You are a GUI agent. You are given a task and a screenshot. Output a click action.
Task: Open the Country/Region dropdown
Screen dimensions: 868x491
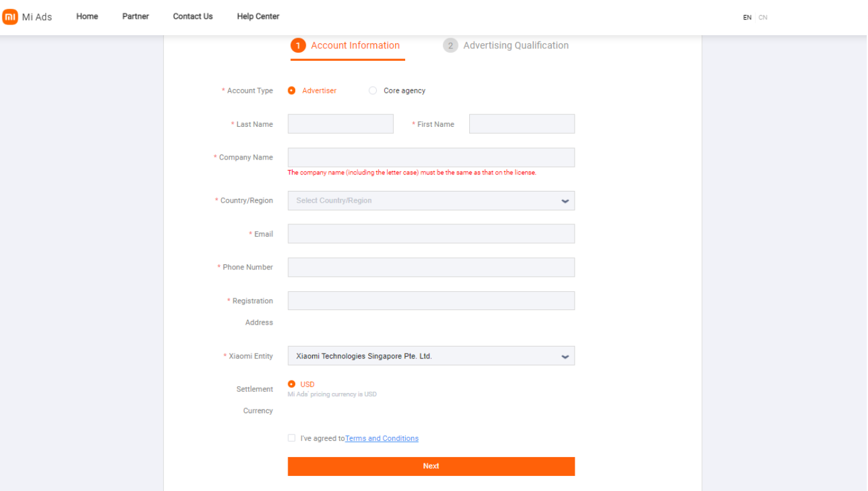(x=431, y=201)
